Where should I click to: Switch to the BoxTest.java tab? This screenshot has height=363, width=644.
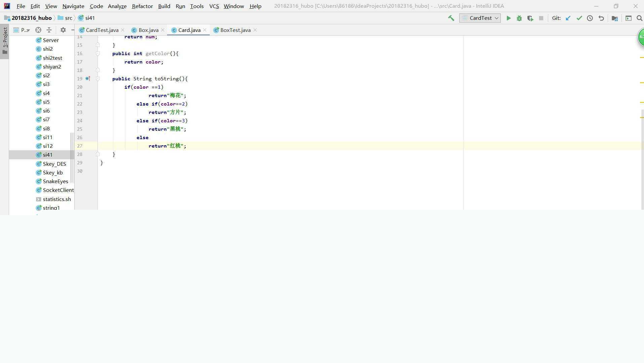[x=235, y=30]
